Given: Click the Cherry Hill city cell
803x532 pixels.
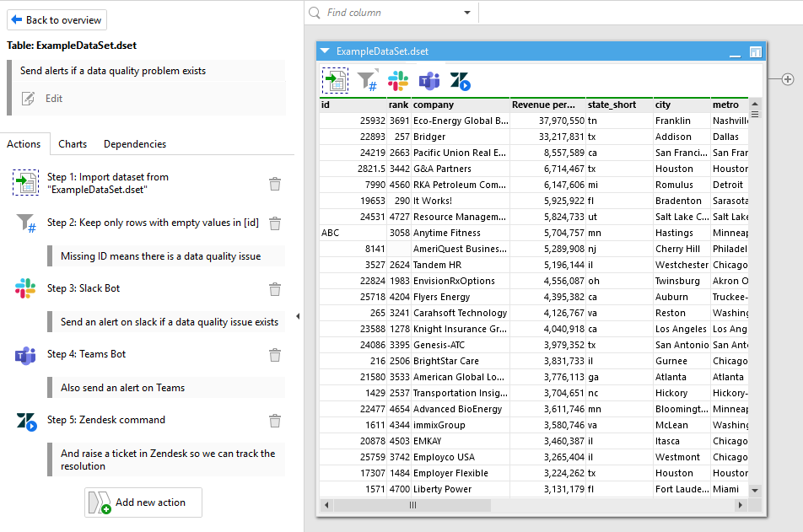Looking at the screenshot, I should (x=682, y=249).
